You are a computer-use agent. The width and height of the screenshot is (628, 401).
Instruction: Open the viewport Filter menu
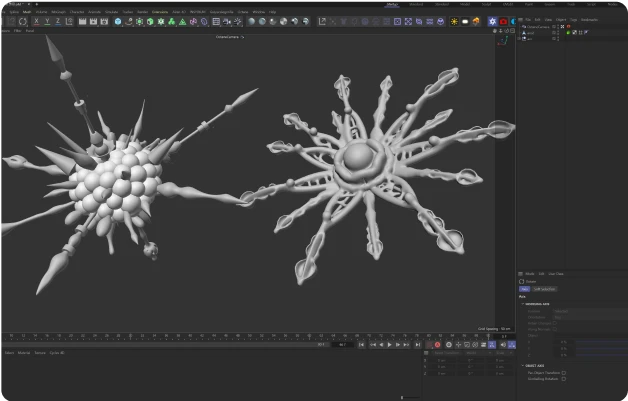(x=18, y=30)
